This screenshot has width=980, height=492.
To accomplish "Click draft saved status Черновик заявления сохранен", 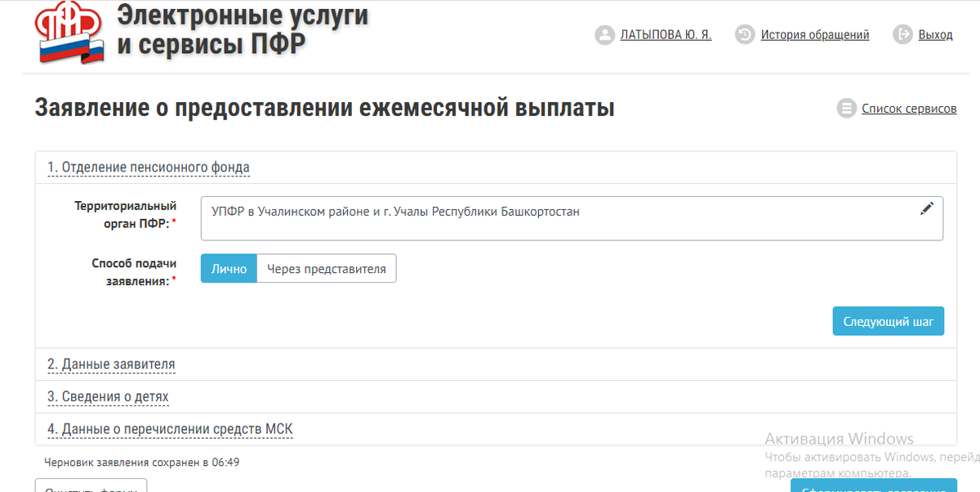I will pyautogui.click(x=141, y=463).
